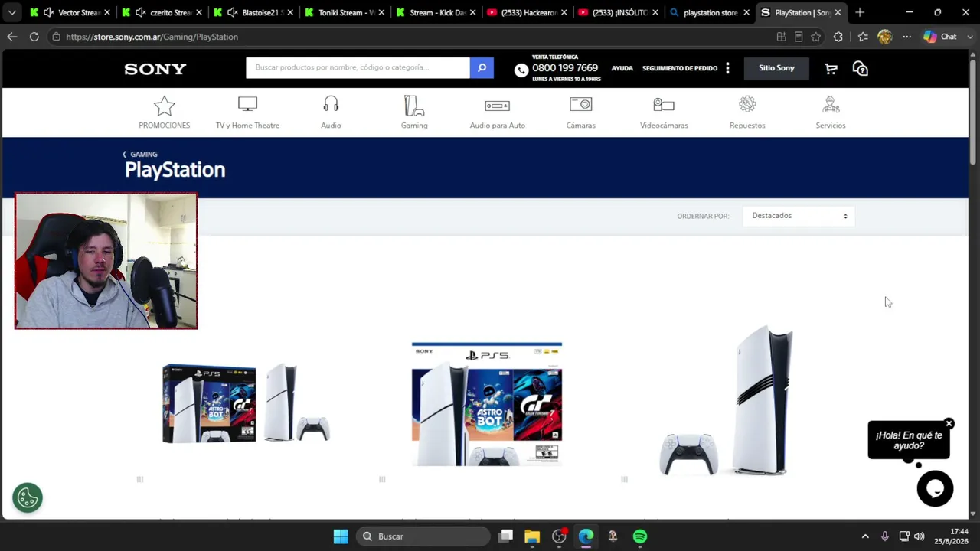Expand the Ordenar por Destacados dropdown
980x551 pixels.
point(799,216)
